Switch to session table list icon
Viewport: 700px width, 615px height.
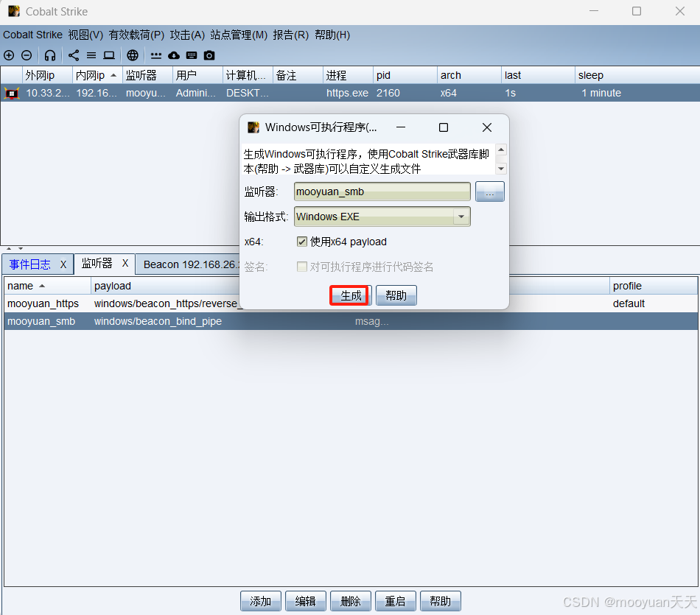[91, 55]
